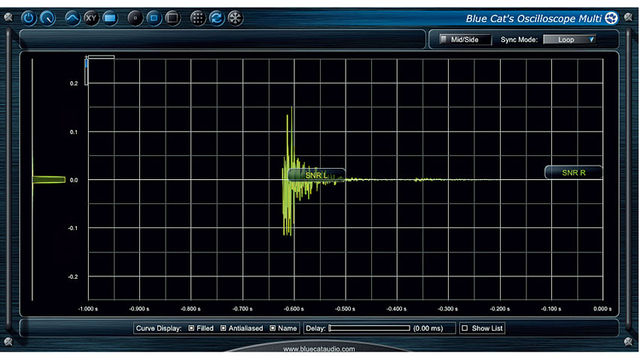Click the top-right corner screw icon
This screenshot has width=640, height=360.
point(629,17)
